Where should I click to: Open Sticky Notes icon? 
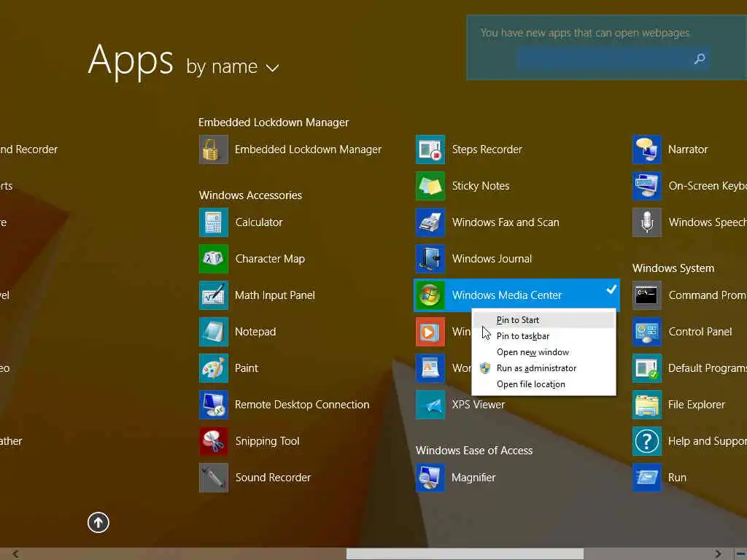pyautogui.click(x=430, y=186)
